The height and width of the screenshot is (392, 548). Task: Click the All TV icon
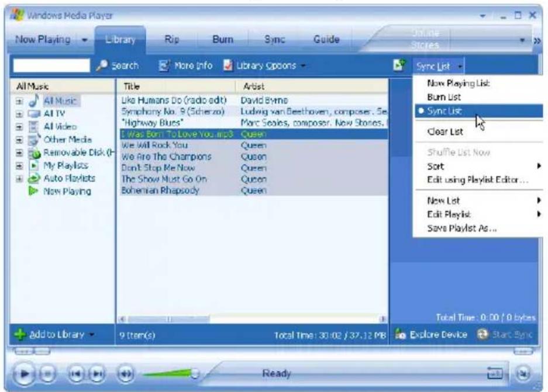(x=34, y=114)
